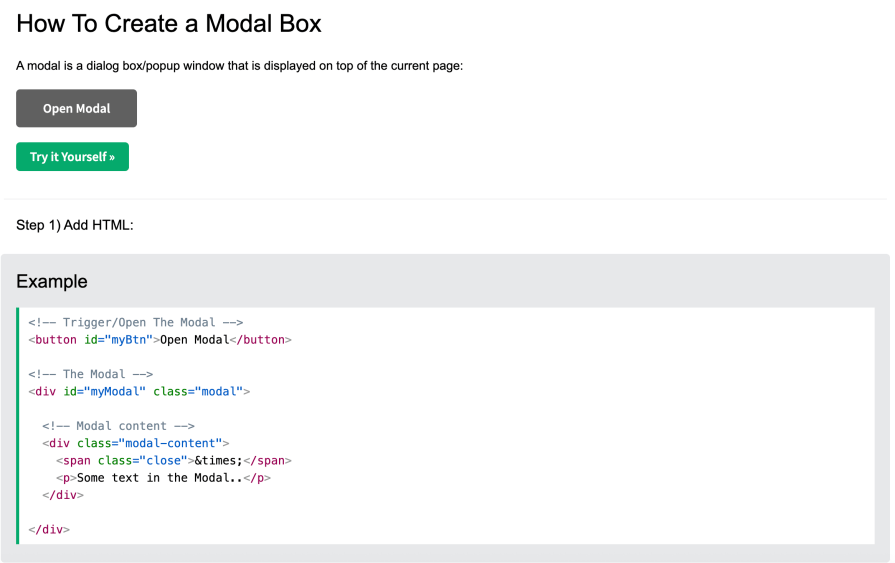Image resolution: width=895 pixels, height=563 pixels.
Task: Click the Modal content code comment
Action: pos(118,426)
